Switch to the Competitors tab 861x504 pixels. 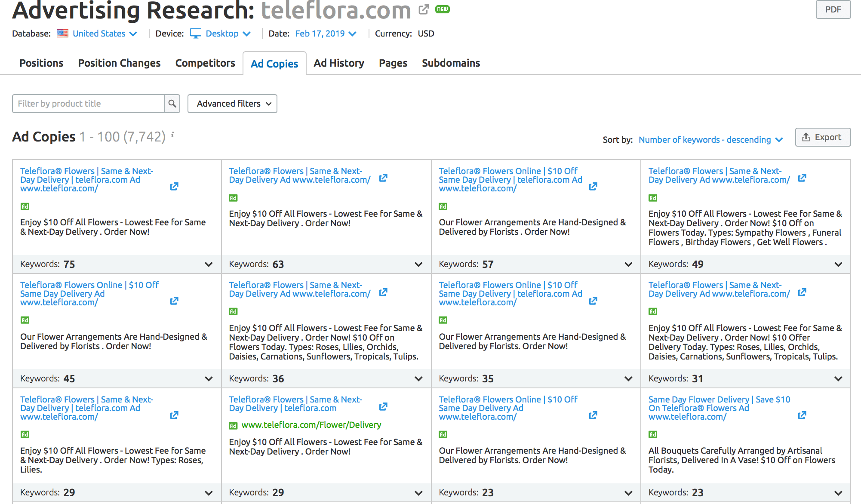[x=205, y=63]
